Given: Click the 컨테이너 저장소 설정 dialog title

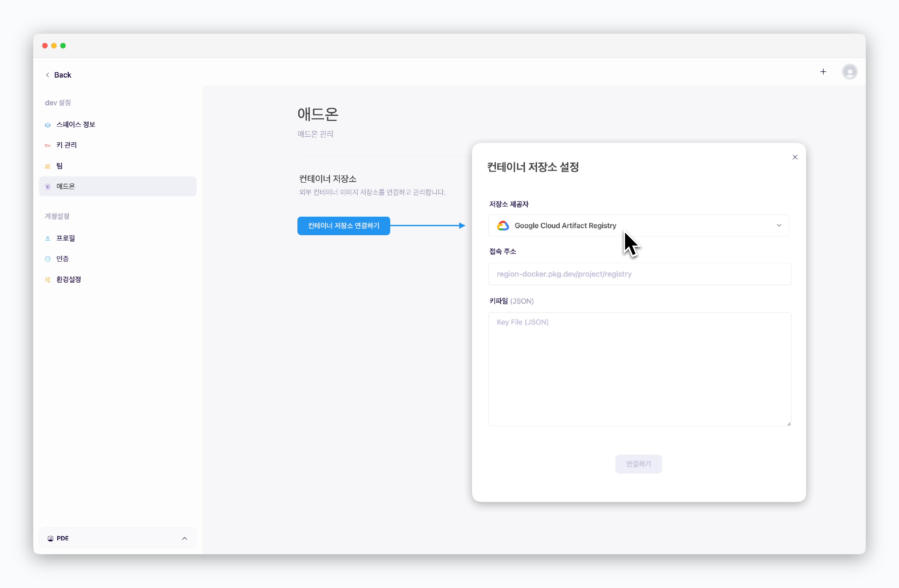Looking at the screenshot, I should click(x=533, y=167).
